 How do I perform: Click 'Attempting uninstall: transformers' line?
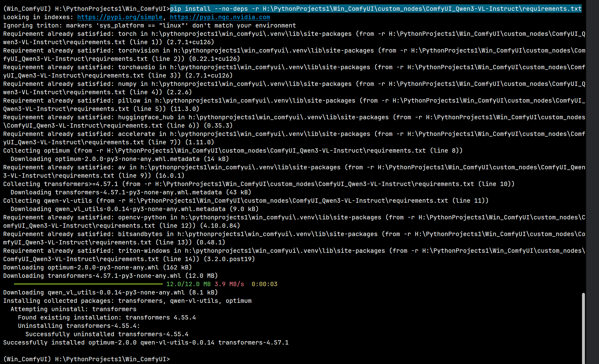[x=74, y=309]
